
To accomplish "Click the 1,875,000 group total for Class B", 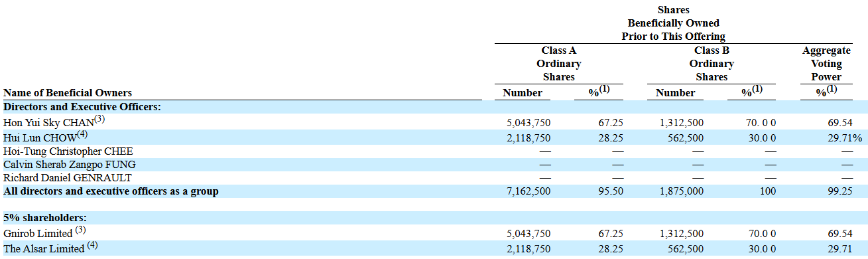I will click(x=682, y=192).
